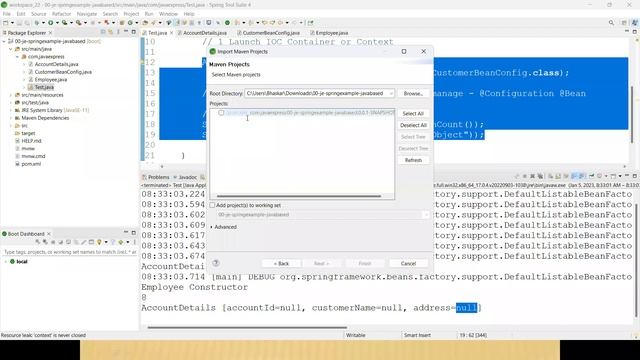The image size is (640, 360).
Task: Click the projects list horizontal scrollbar
Action: pyautogui.click(x=299, y=196)
